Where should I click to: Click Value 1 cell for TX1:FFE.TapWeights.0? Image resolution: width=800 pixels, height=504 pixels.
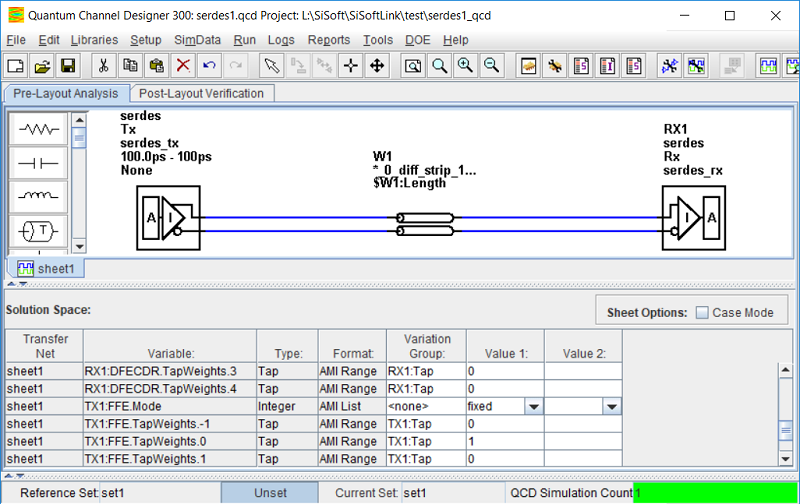[x=504, y=442]
